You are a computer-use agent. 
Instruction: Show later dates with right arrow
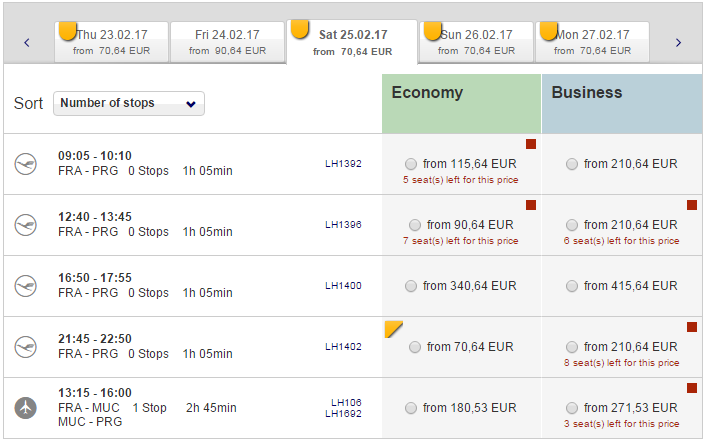678,43
